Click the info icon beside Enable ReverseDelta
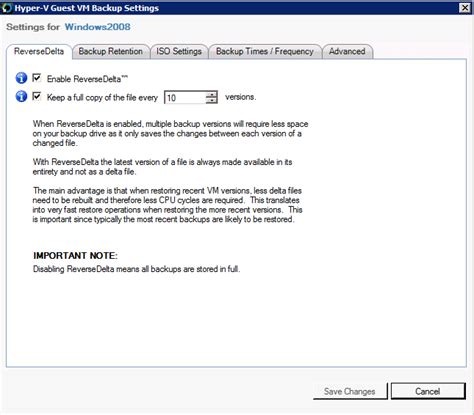 (x=21, y=78)
